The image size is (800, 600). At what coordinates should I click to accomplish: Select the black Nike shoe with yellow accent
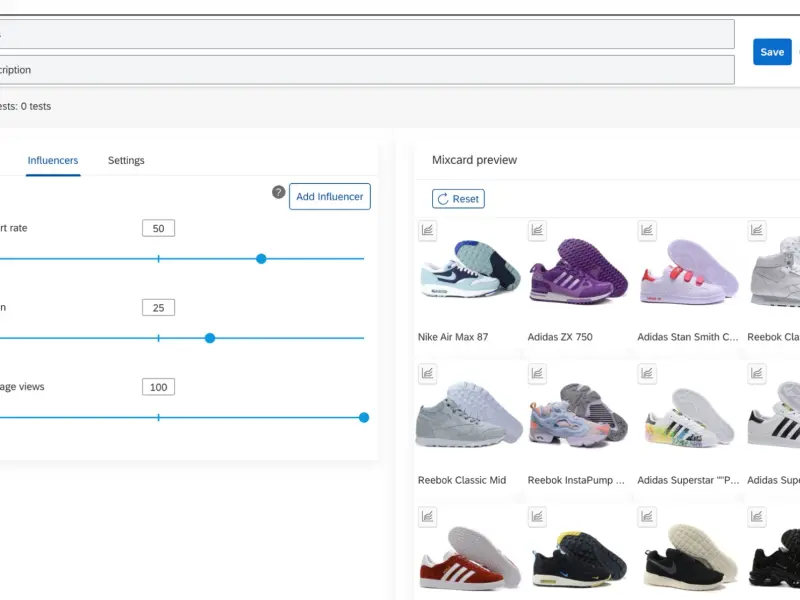coord(579,559)
